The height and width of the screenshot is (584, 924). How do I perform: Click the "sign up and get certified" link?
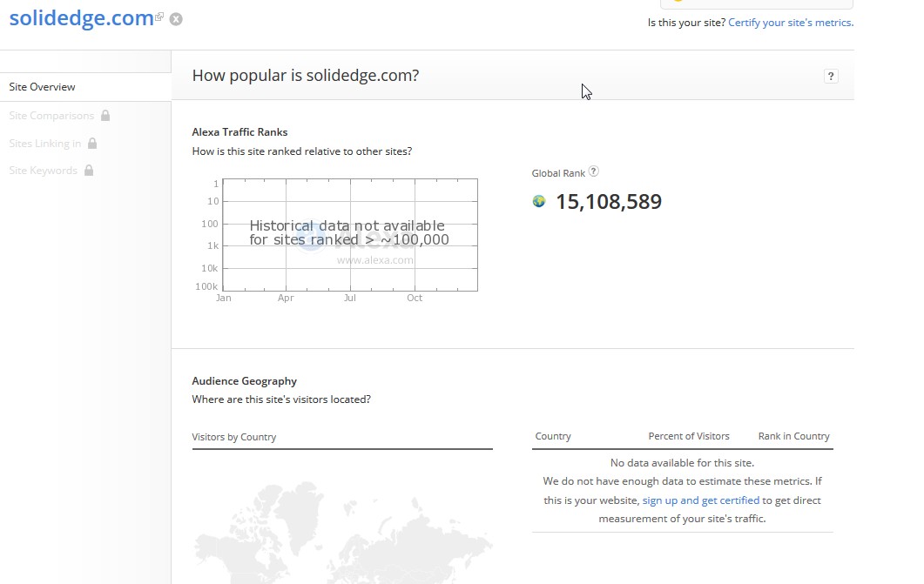pos(700,500)
